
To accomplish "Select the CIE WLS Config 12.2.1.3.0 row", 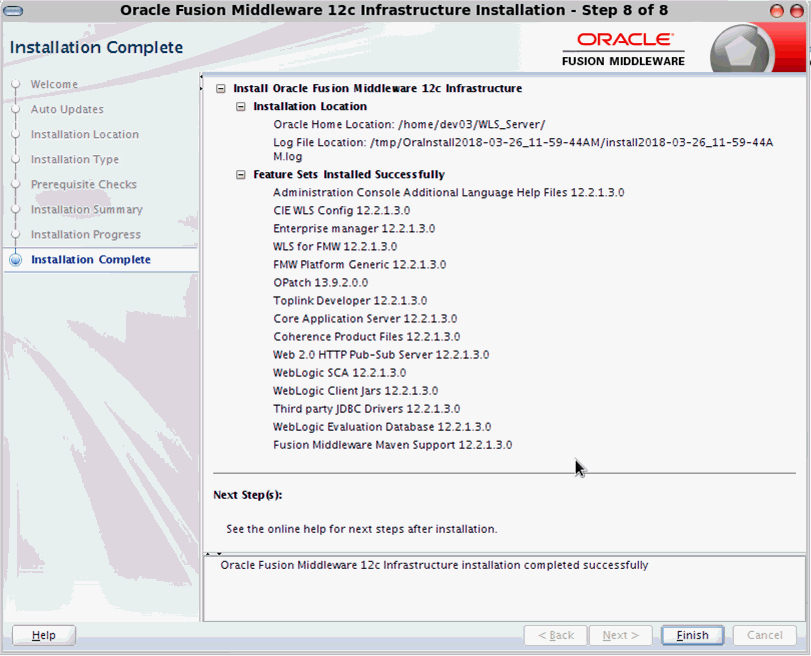I will coord(341,211).
